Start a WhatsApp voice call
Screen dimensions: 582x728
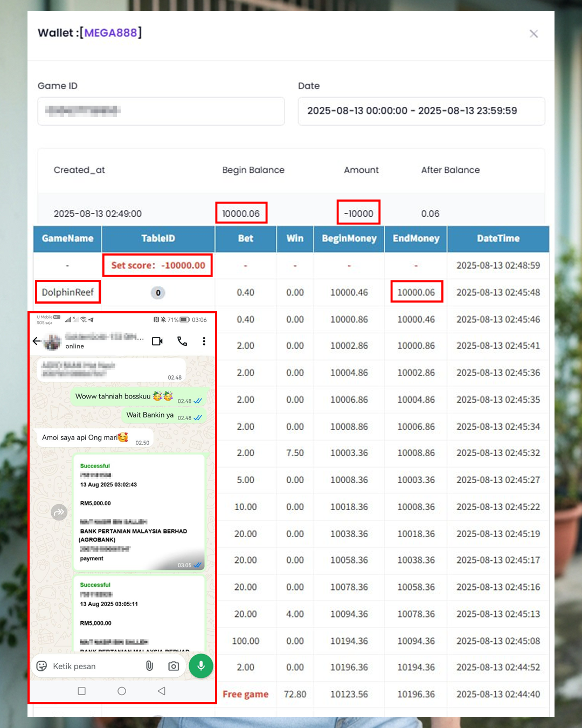coord(182,341)
